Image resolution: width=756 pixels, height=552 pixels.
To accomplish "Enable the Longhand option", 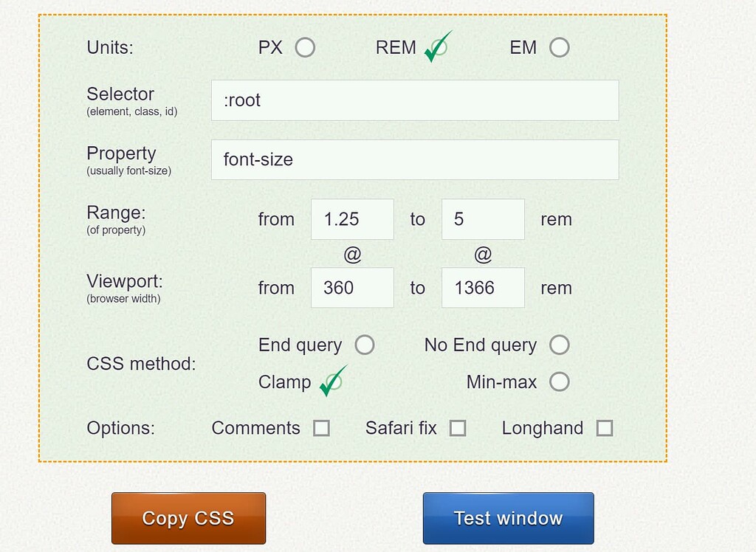I will tap(605, 427).
